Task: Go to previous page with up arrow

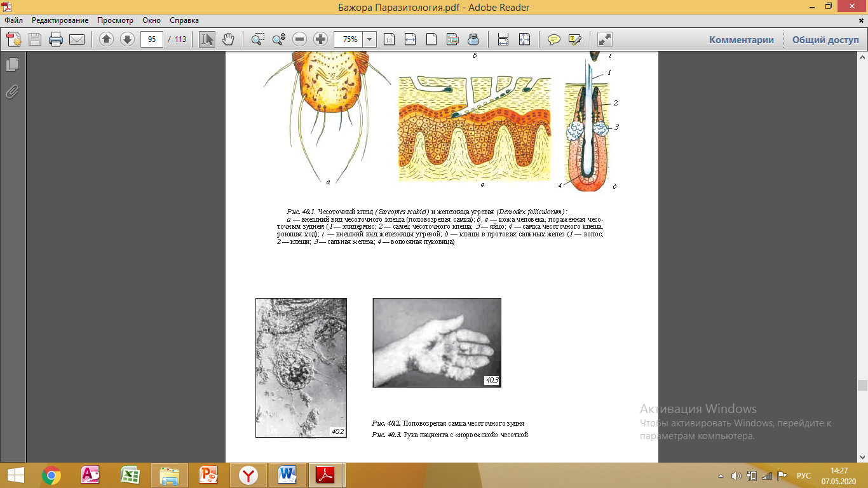Action: 106,39
